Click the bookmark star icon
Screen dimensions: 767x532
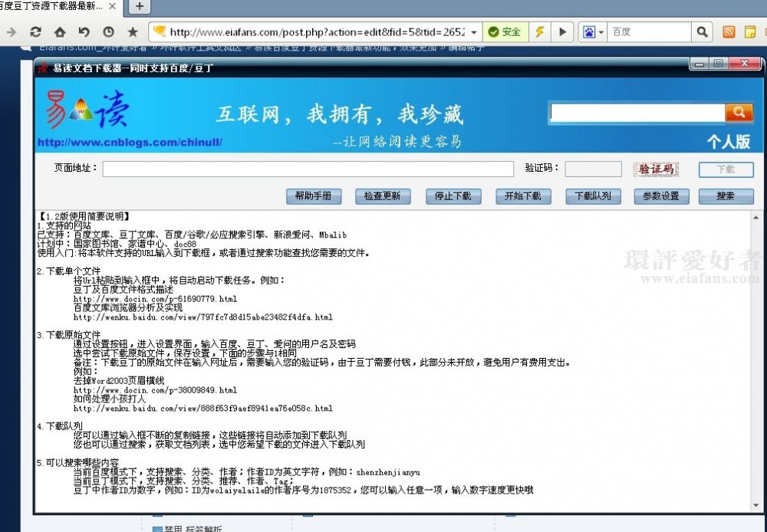(x=133, y=32)
